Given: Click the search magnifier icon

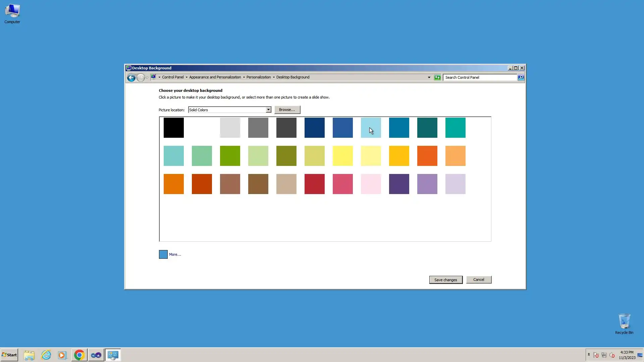Looking at the screenshot, I should [x=521, y=77].
